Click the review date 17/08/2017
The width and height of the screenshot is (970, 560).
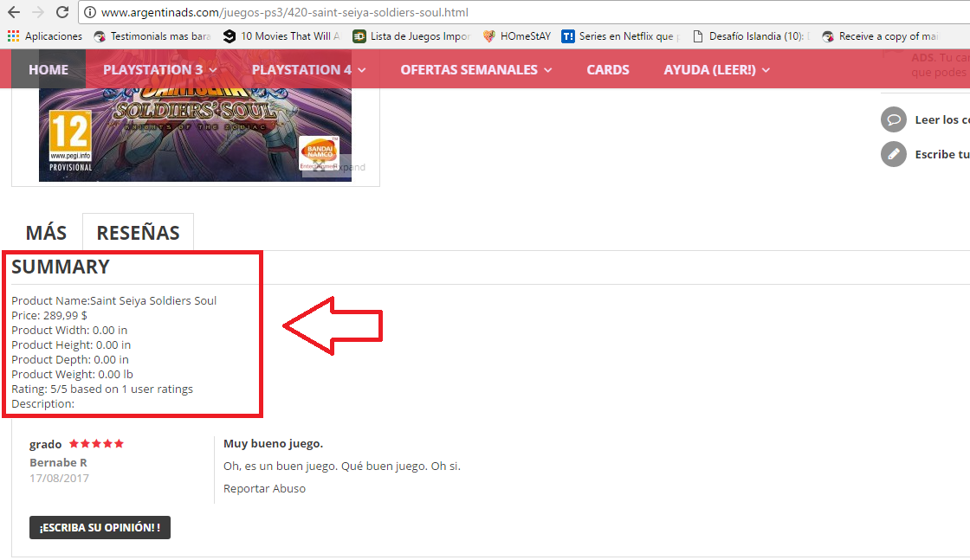pyautogui.click(x=59, y=478)
